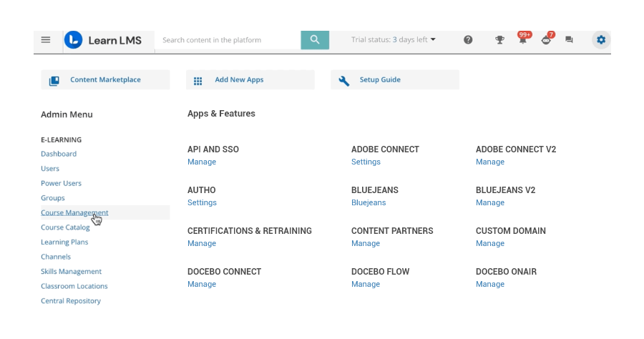Image resolution: width=644 pixels, height=339 pixels.
Task: Click the admin settings gear icon
Action: tap(601, 40)
